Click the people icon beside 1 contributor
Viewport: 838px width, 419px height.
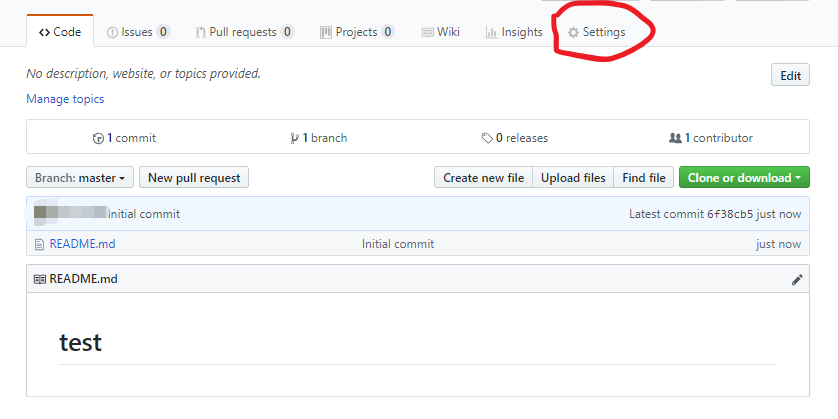(675, 138)
